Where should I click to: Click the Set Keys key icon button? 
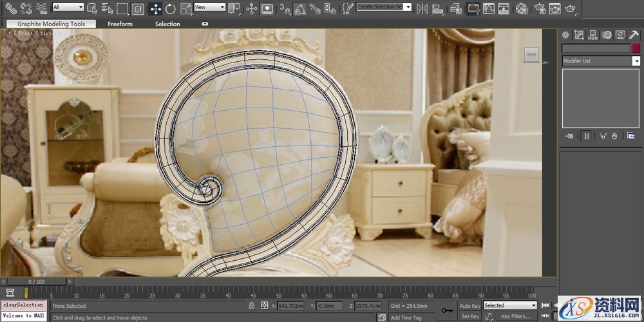pyautogui.click(x=447, y=310)
